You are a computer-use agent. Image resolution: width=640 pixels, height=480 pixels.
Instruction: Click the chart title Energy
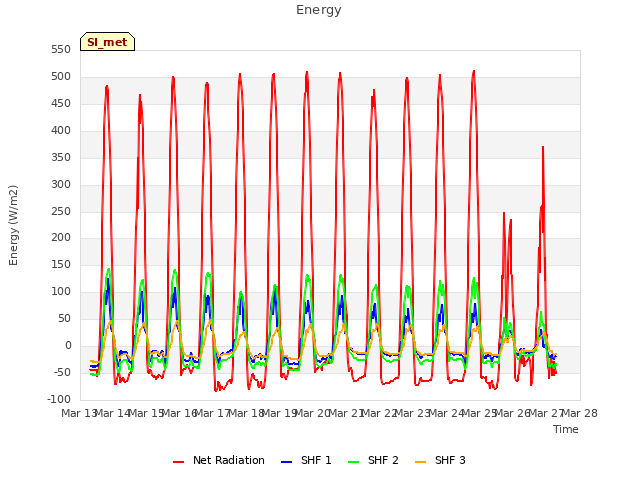point(319,10)
